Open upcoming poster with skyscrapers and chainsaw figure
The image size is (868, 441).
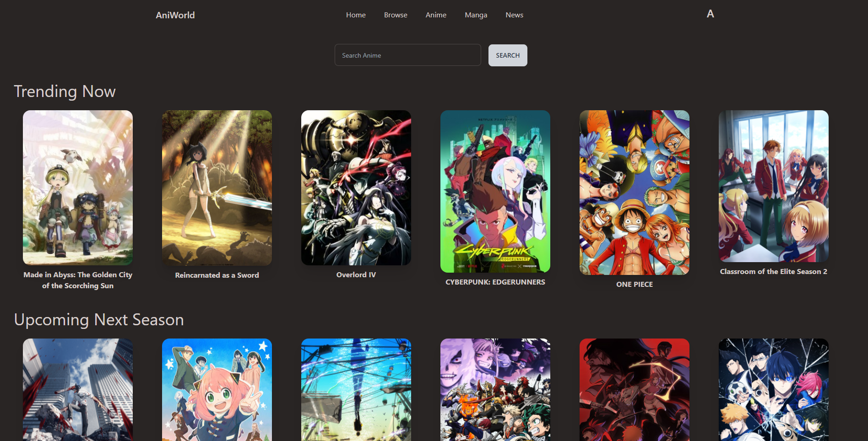coord(78,390)
